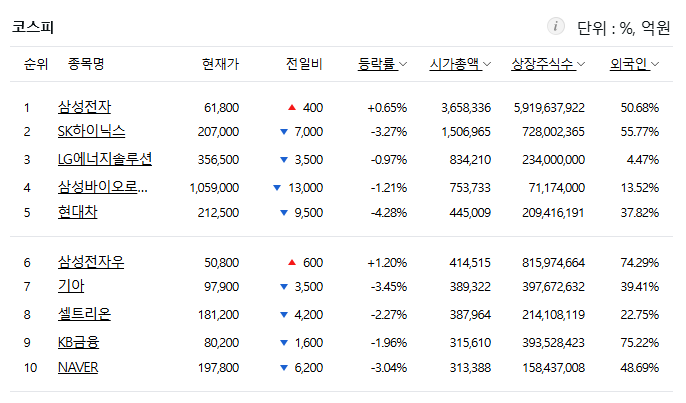Click market cap value 3,658,336
Screen dimensions: 686x403
point(466,108)
